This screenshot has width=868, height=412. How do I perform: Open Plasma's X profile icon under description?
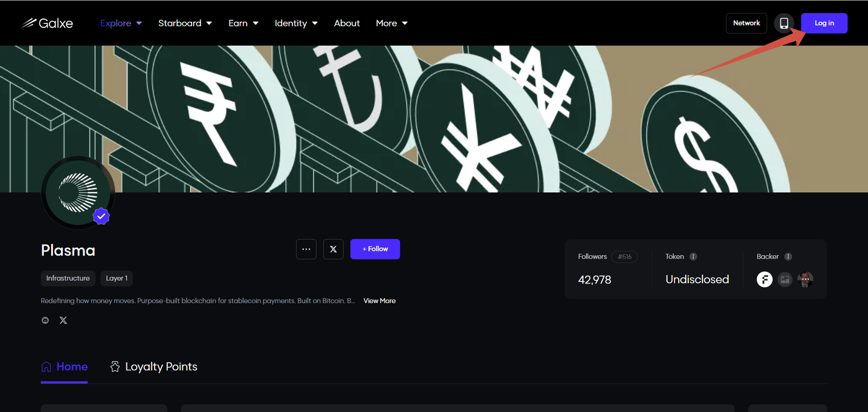tap(63, 320)
